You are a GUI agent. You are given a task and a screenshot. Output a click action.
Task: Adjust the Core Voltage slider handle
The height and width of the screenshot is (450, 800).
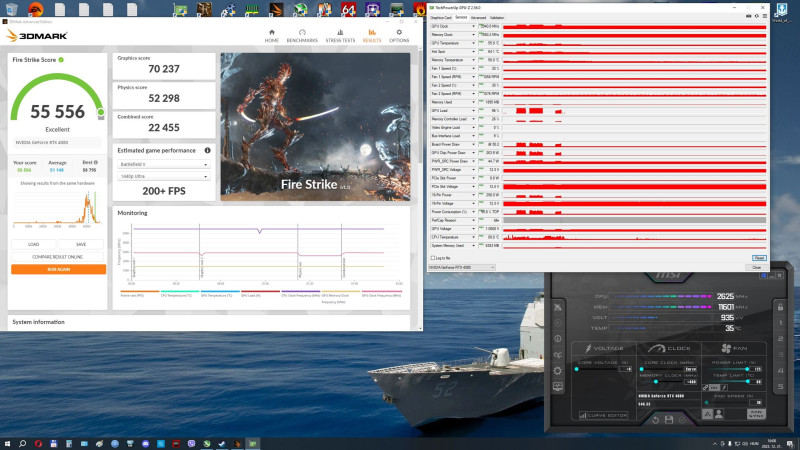(577, 369)
